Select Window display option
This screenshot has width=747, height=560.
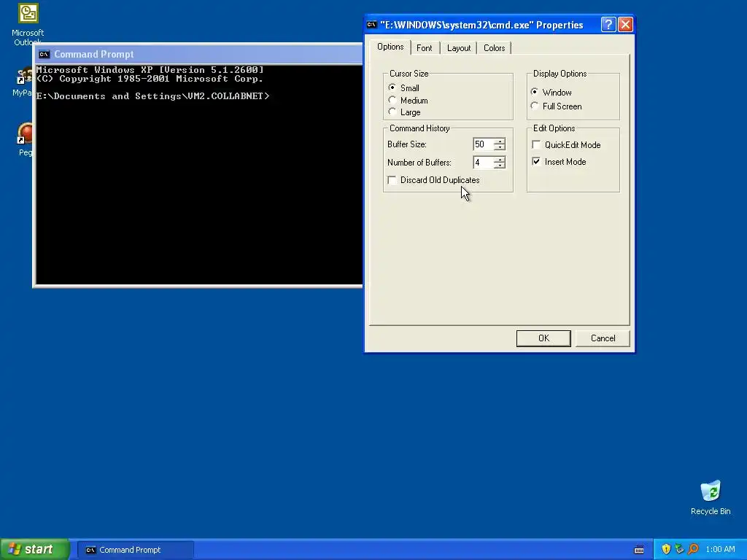point(535,92)
